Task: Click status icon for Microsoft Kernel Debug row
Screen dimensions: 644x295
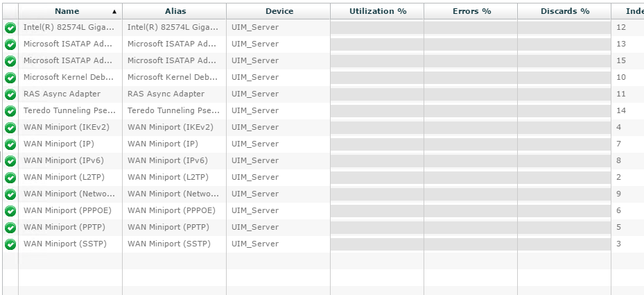Action: point(10,78)
